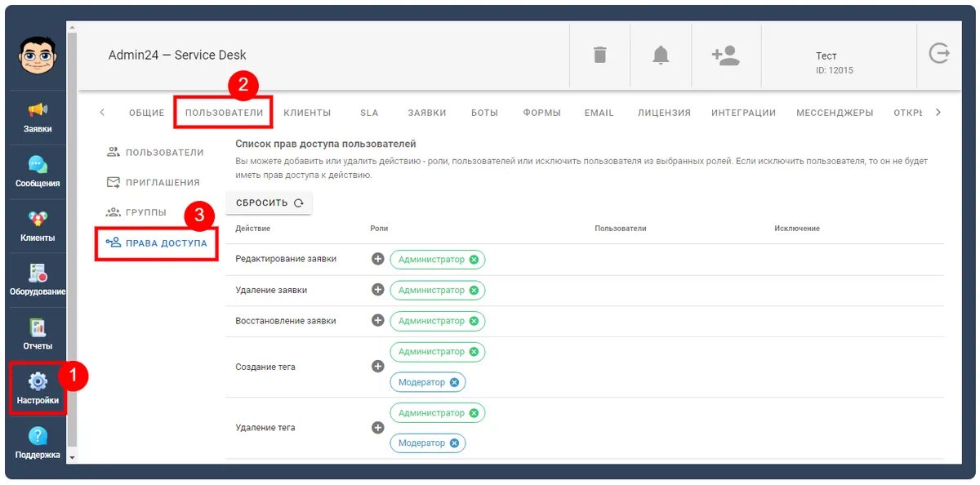
Task: Open Пользователи submenu item
Action: coord(155,153)
